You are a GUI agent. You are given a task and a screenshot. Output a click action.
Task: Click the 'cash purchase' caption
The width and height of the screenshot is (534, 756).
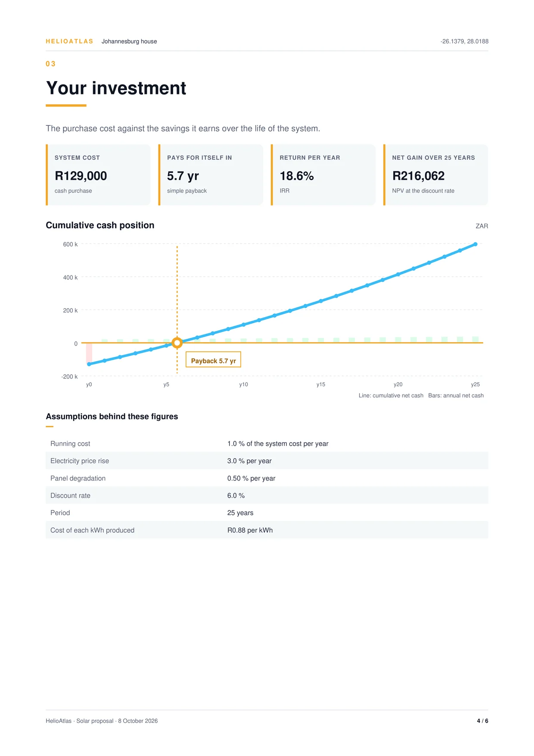[73, 191]
